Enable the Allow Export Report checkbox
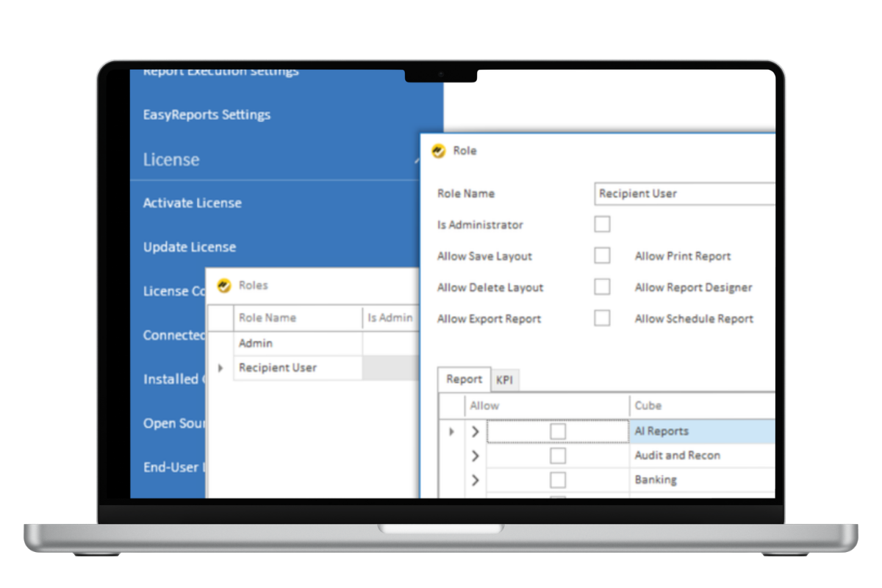The width and height of the screenshot is (882, 588). coord(602,318)
